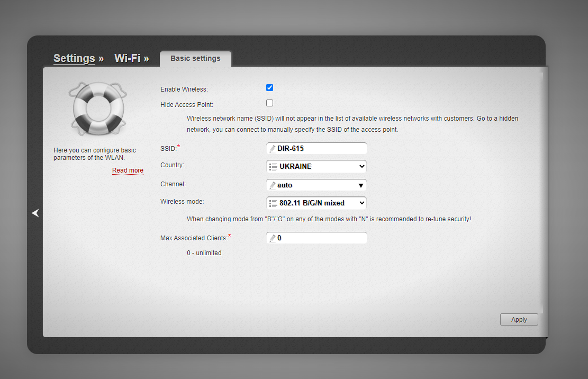Collapse the sidebar using the left arrow

(x=35, y=213)
